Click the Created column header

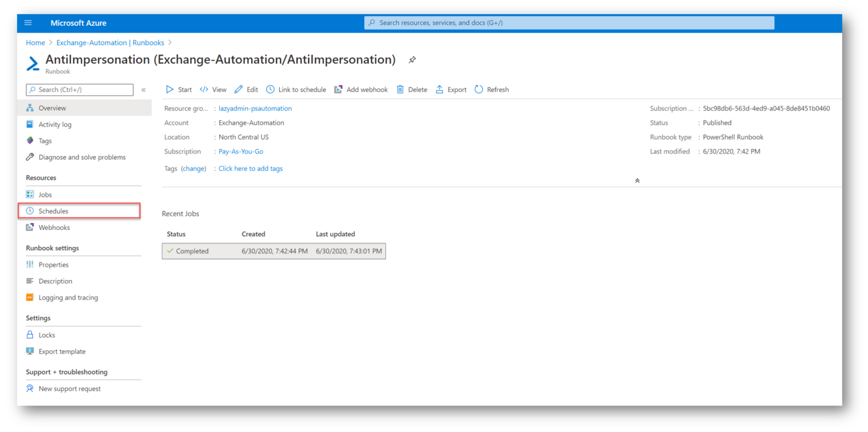pyautogui.click(x=253, y=234)
